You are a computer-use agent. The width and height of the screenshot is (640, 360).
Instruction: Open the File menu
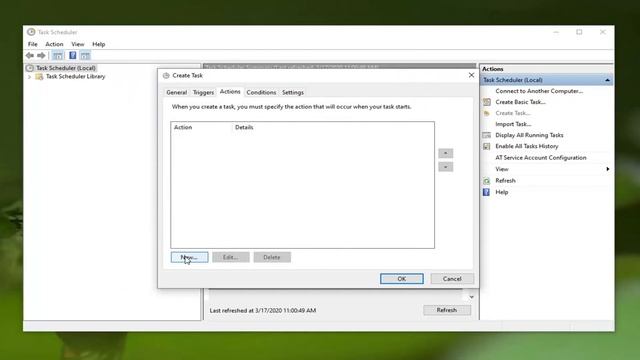(33, 44)
